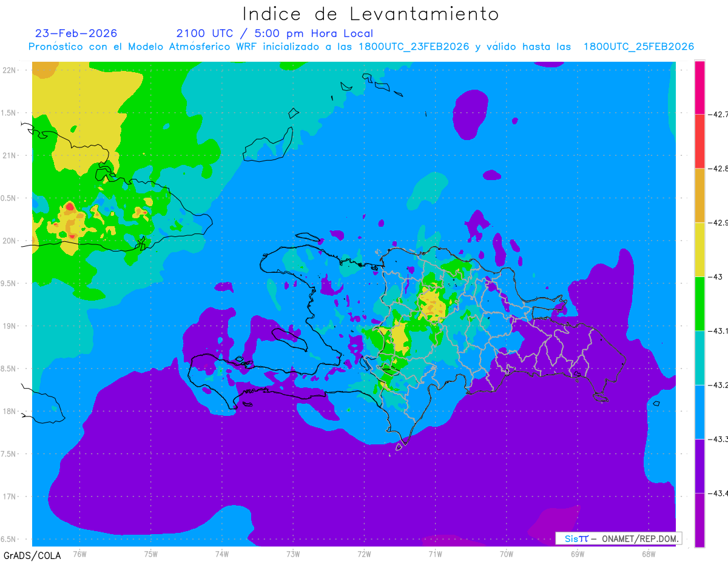728x562 pixels.
Task: Click the '72W' longitude label
Action: coord(364,554)
